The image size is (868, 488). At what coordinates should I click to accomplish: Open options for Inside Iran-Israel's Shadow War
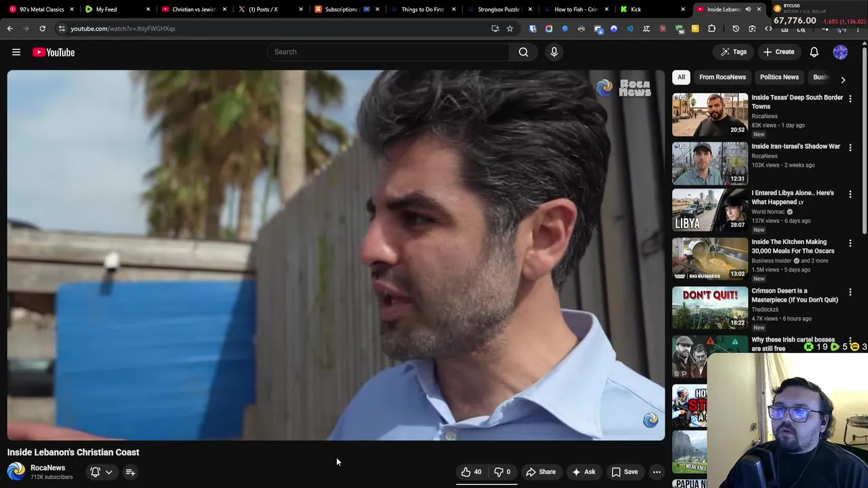coord(850,148)
